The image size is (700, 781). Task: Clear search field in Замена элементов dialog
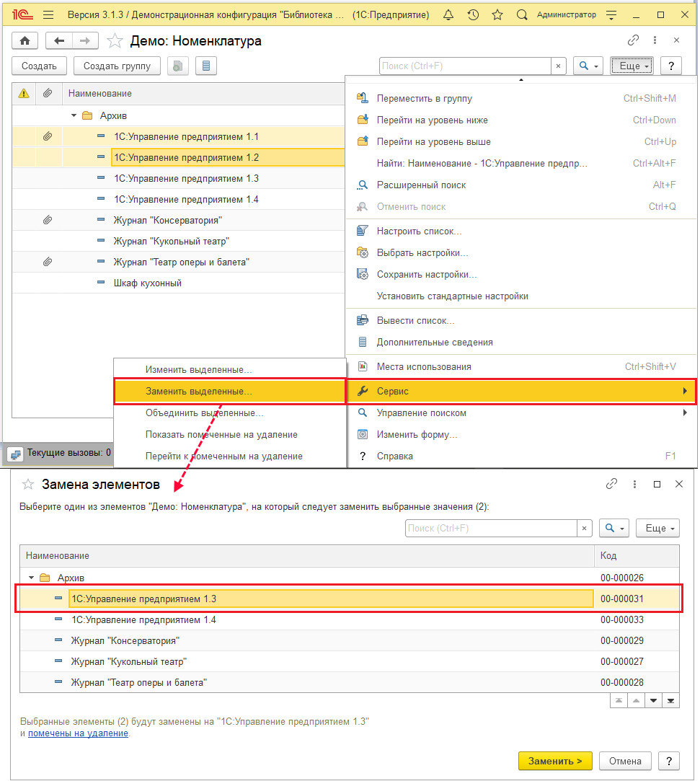pos(584,528)
